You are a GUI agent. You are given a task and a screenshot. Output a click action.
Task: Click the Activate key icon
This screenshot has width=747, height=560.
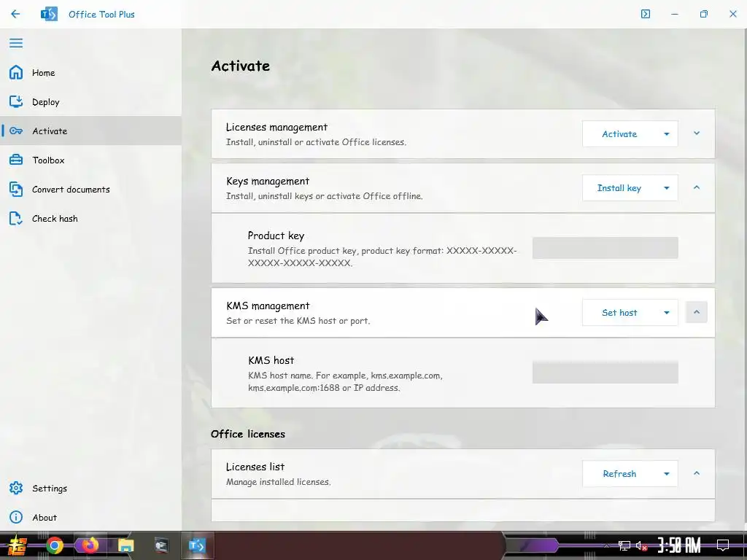pos(16,131)
